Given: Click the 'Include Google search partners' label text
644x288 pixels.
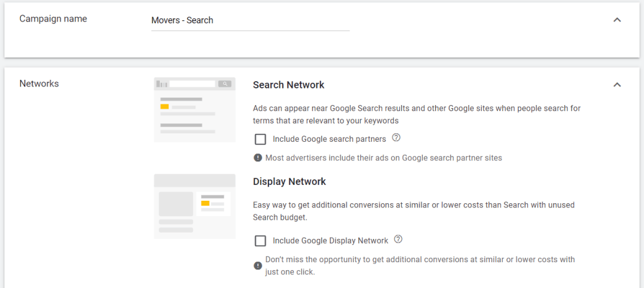Looking at the screenshot, I should tap(329, 139).
